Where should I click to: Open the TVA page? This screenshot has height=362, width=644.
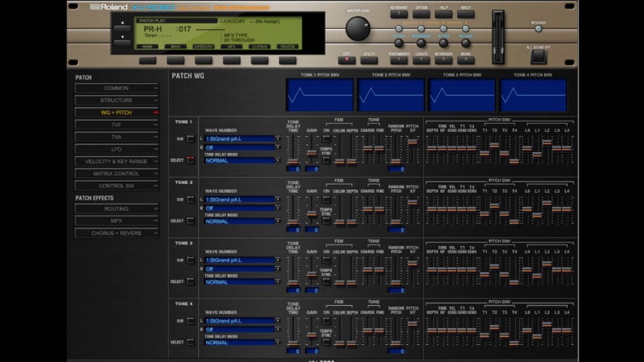117,137
